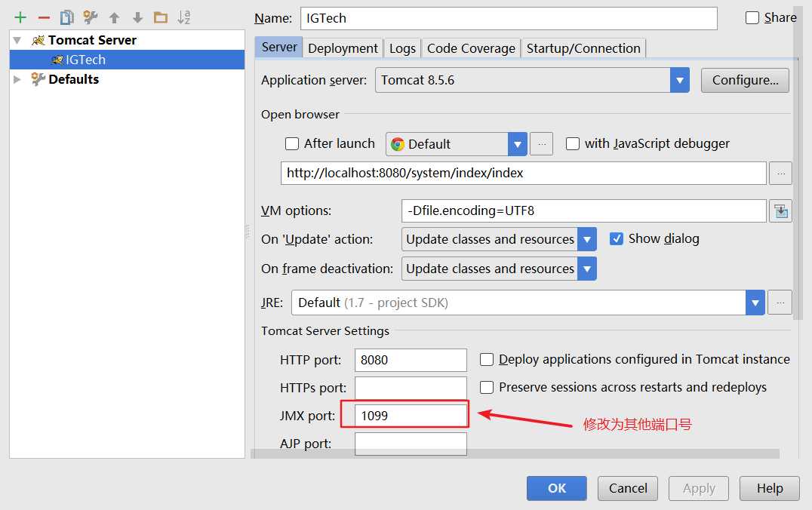Viewport: 812px width, 510px height.
Task: Click Open browser section label
Action: 300,115
